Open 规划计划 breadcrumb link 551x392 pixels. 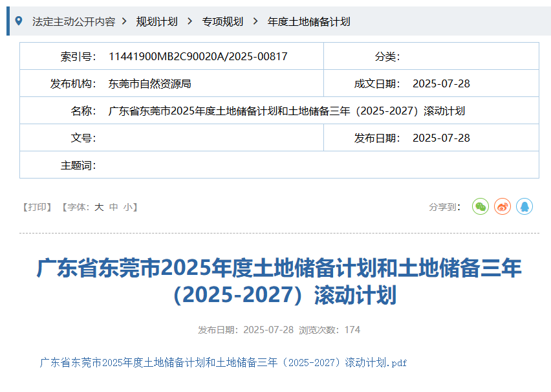(157, 21)
